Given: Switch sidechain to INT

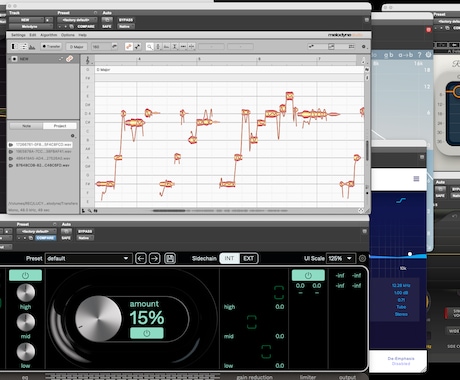Looking at the screenshot, I should coord(229,258).
